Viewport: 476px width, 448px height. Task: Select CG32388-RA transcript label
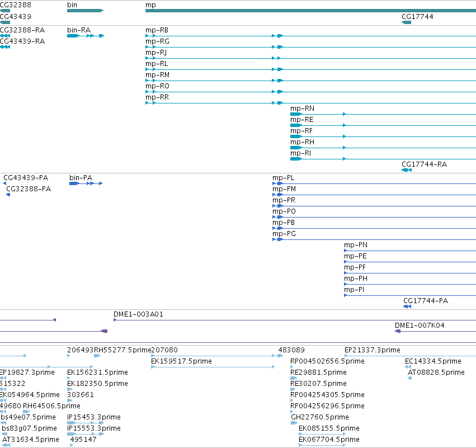pyautogui.click(x=22, y=30)
